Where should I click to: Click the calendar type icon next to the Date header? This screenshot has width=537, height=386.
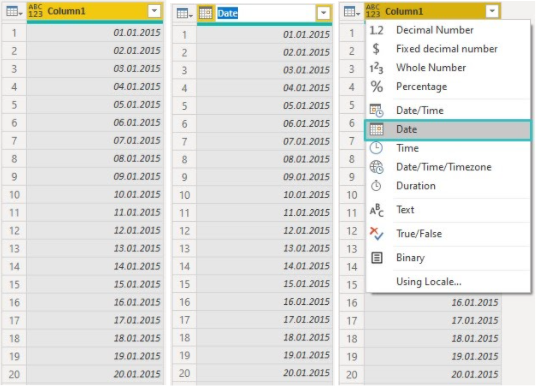(x=205, y=13)
